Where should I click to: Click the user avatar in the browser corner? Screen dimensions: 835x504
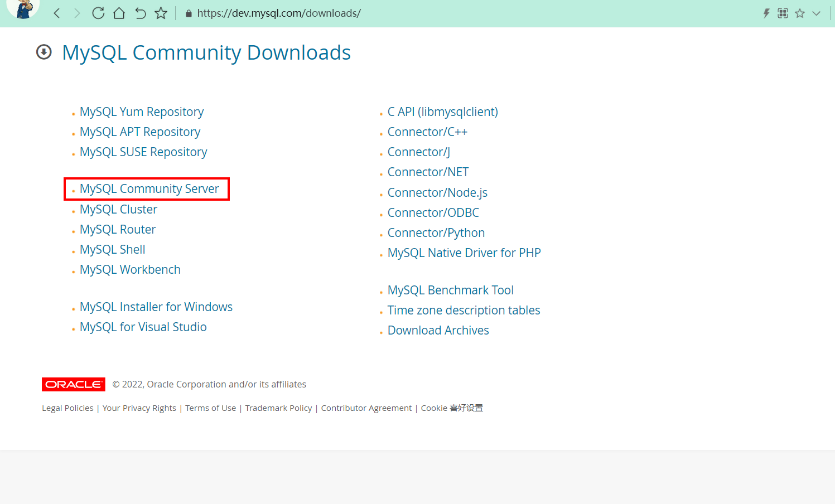pyautogui.click(x=23, y=8)
